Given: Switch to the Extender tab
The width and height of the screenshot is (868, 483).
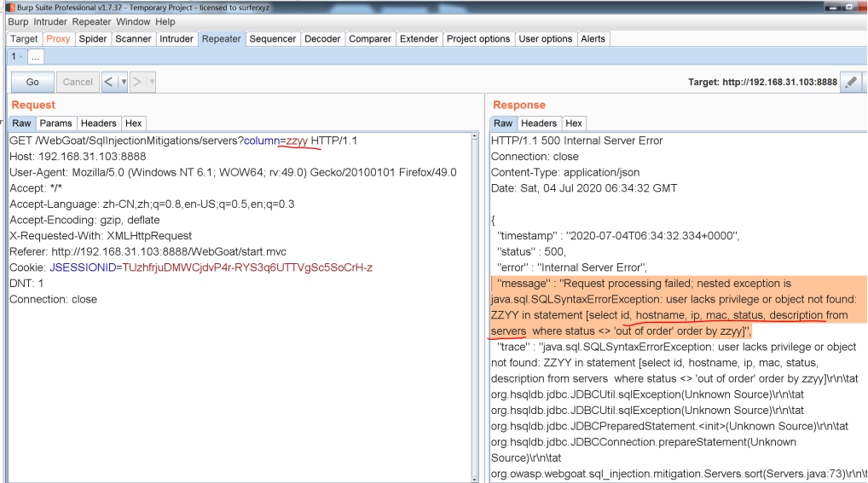Looking at the screenshot, I should click(419, 38).
